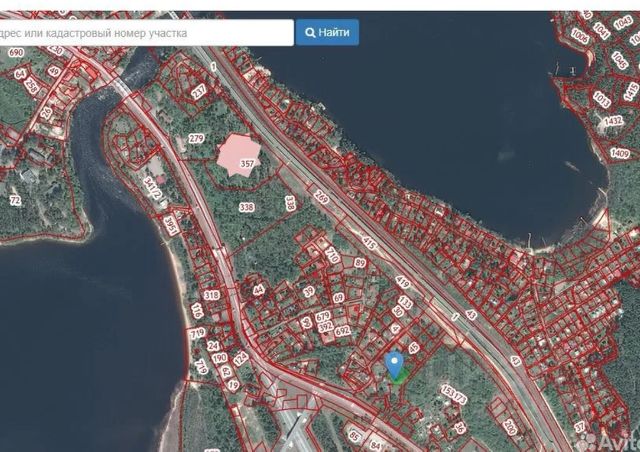Screen dimensions: 640x452
Task: Click parcel label 64
Action: [x=20, y=74]
